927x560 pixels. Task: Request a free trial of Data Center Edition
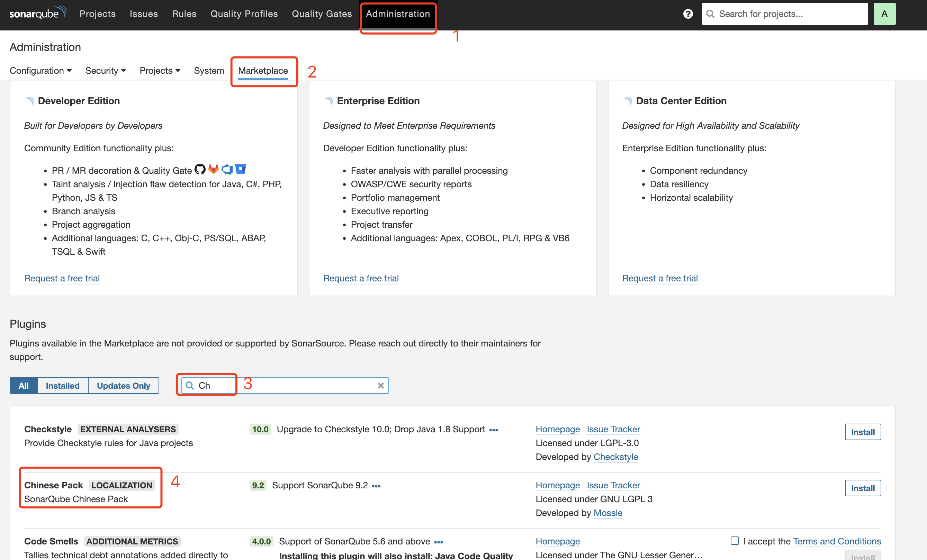coord(660,278)
